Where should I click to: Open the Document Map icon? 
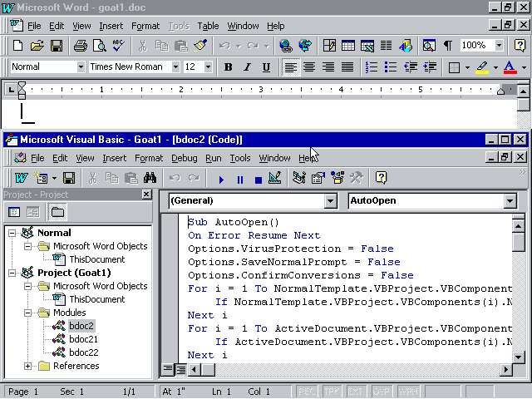[x=429, y=46]
